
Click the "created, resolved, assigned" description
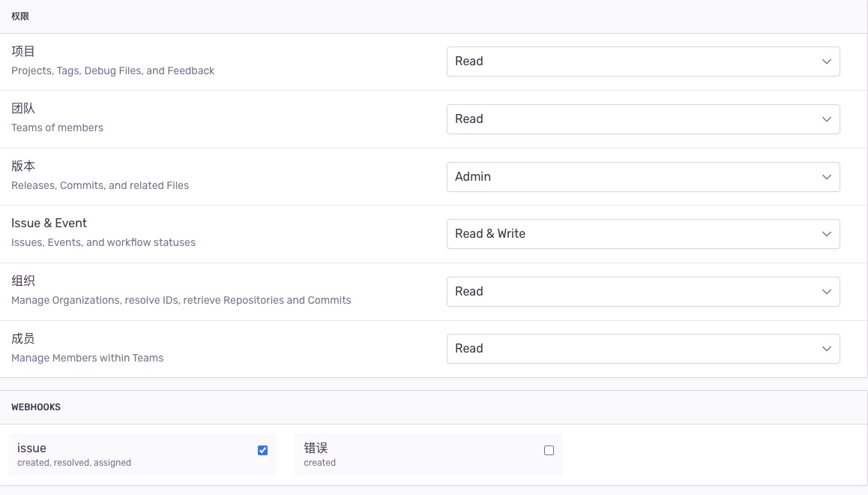click(74, 463)
